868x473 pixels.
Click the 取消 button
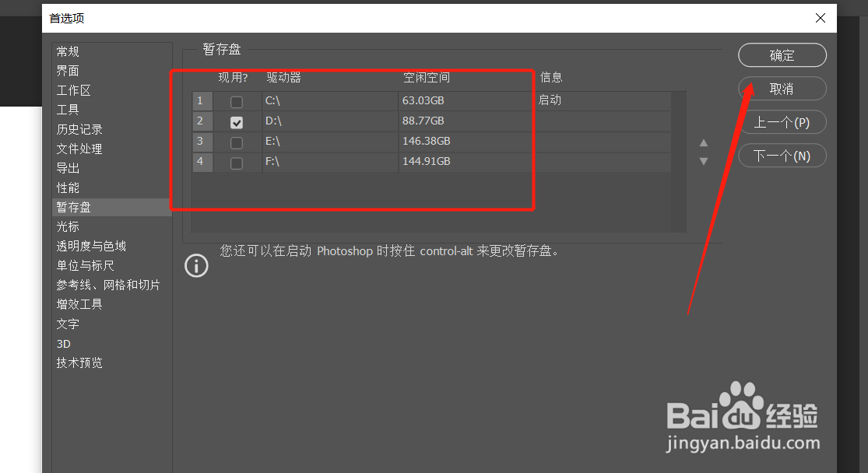click(782, 89)
